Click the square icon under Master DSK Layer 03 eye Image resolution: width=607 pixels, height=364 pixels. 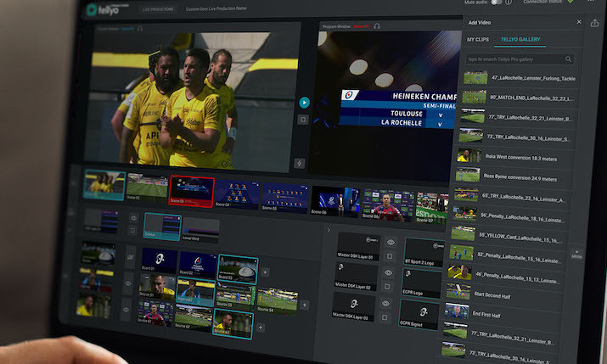point(385,317)
